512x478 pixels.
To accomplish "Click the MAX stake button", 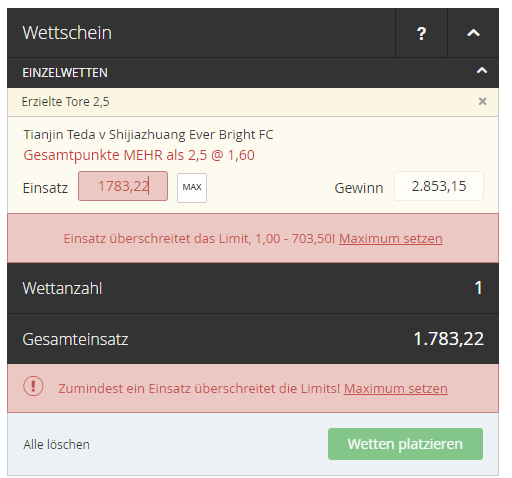I will [192, 188].
